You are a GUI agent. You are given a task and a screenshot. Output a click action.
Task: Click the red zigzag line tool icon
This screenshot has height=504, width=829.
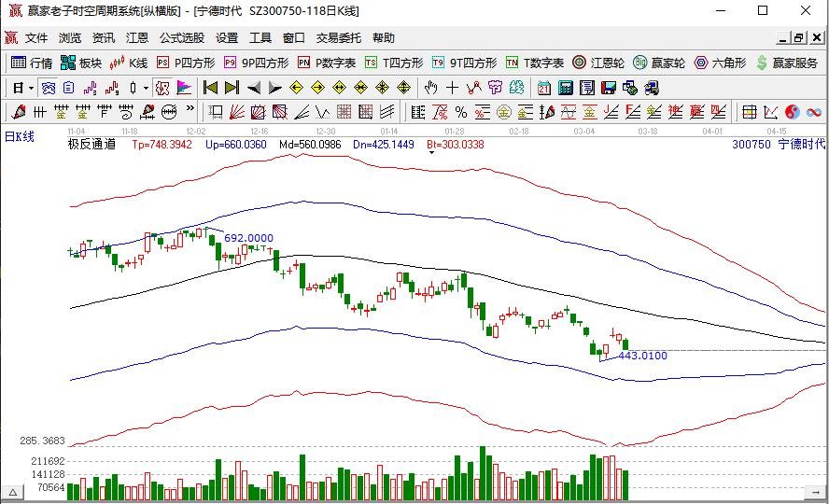point(473,88)
